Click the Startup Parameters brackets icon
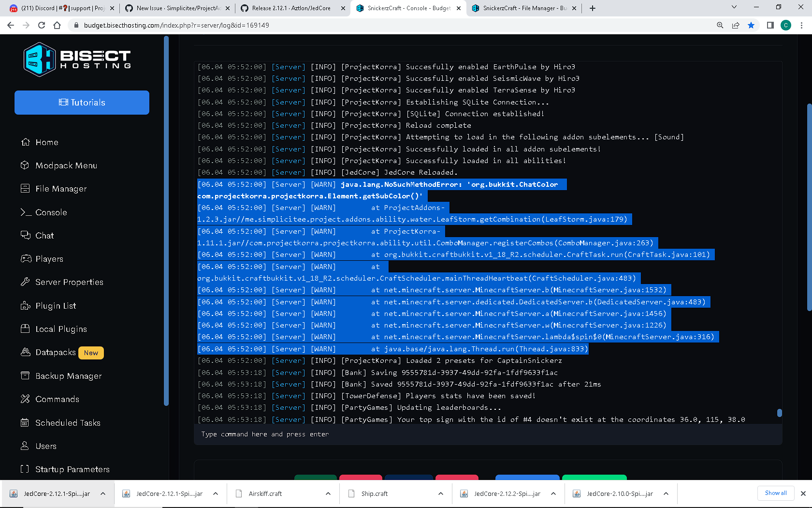This screenshot has width=812, height=508. [25, 469]
